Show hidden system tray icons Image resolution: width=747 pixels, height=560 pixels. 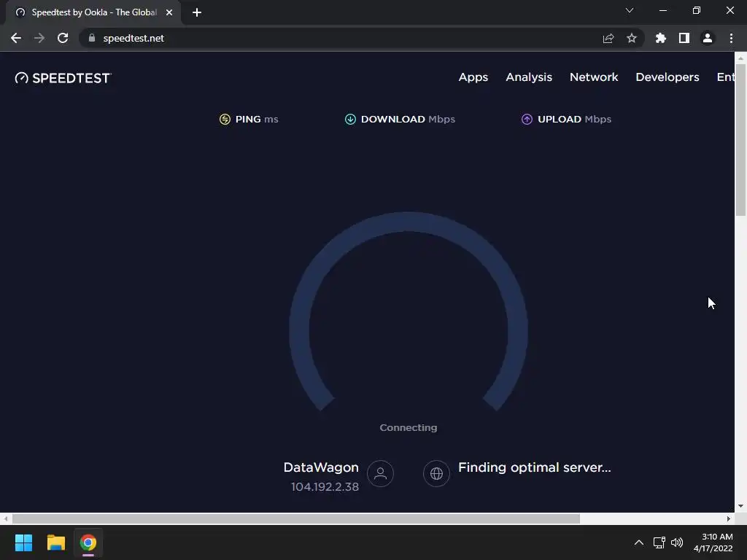[639, 542]
